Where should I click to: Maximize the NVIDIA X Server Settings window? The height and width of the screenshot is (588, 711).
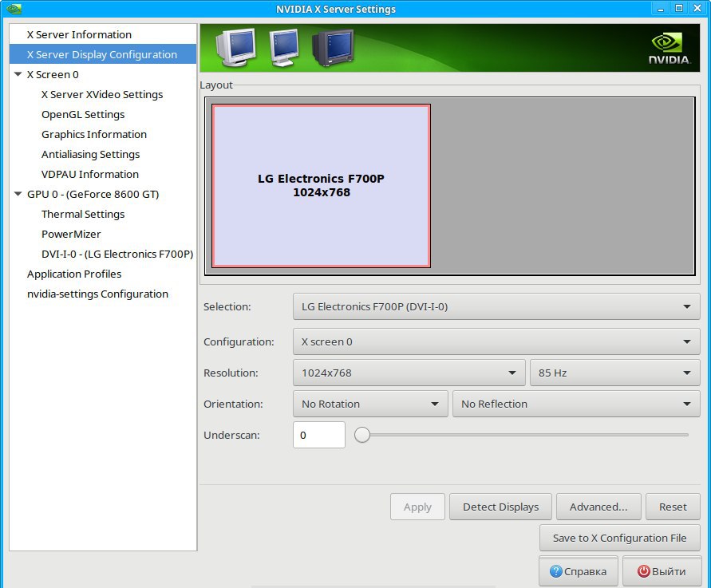(679, 9)
